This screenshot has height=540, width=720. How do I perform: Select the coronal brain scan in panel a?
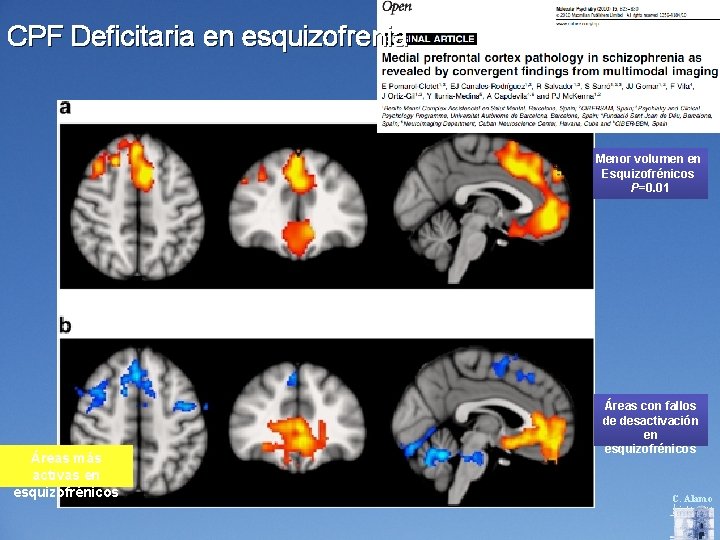tap(298, 205)
